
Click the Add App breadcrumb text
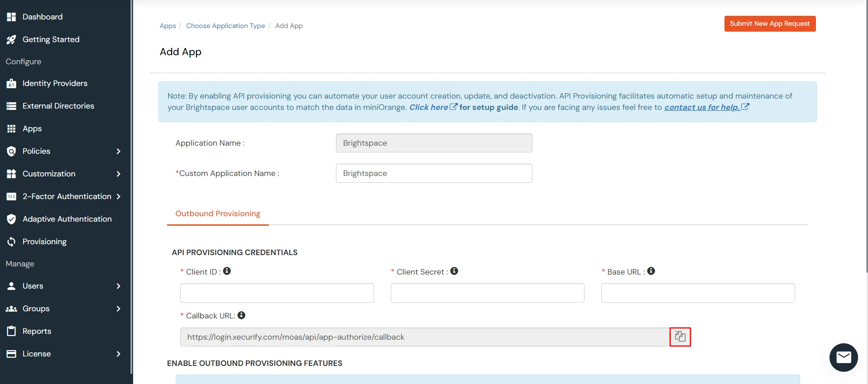(289, 26)
